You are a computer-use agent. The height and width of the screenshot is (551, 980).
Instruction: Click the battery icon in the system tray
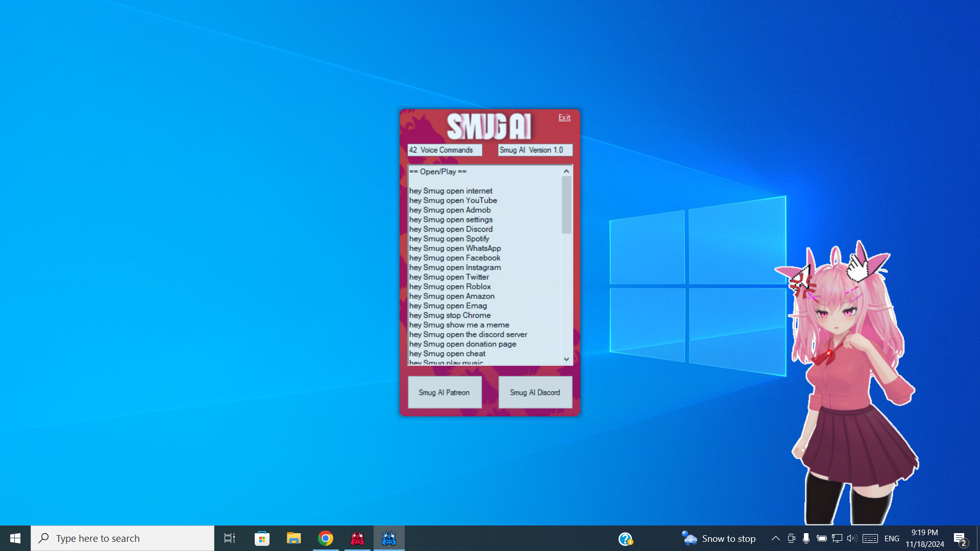click(x=822, y=538)
